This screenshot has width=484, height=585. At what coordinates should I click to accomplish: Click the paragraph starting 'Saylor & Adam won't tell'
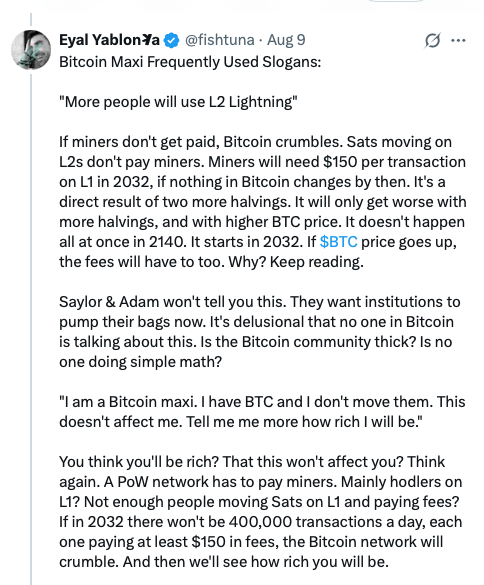point(260,332)
